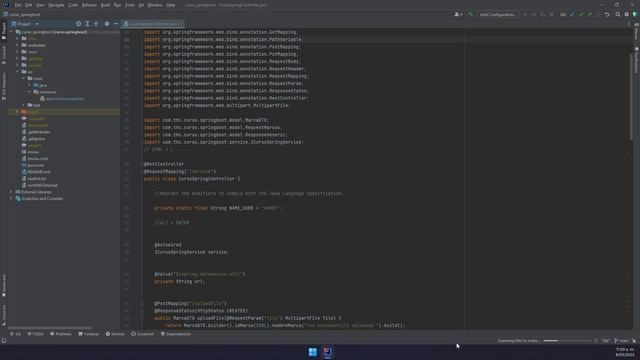Collapse the curso_springboot root node

tap(12, 32)
